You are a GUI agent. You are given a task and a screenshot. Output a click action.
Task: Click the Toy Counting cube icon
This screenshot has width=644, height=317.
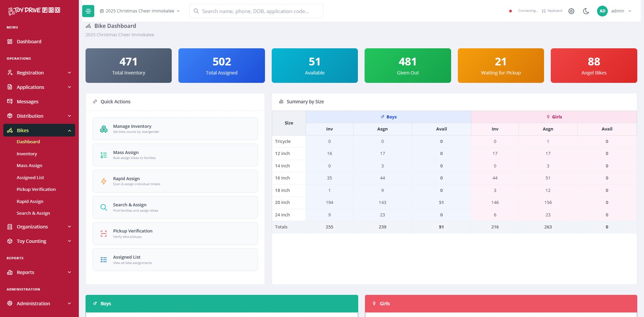(10, 241)
